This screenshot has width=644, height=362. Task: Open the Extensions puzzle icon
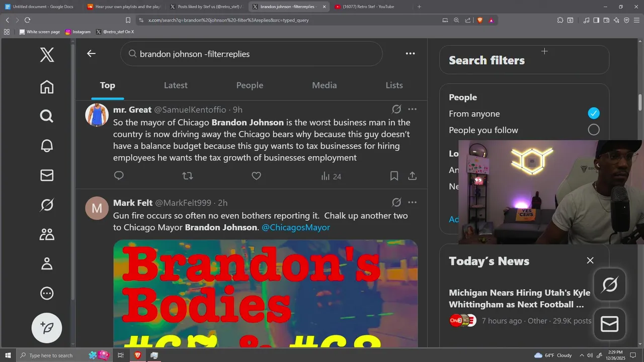560,20
